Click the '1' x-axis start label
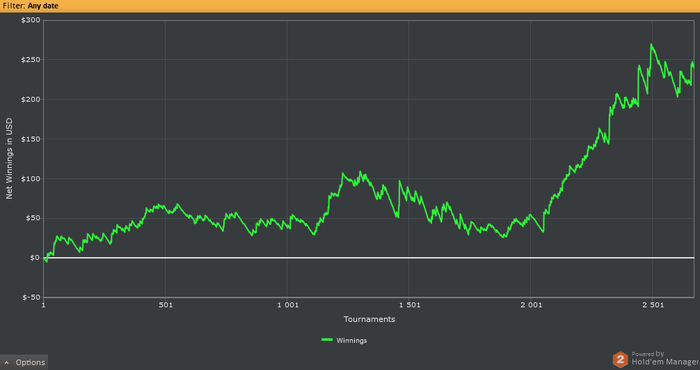This screenshot has width=700, height=370. pyautogui.click(x=44, y=305)
